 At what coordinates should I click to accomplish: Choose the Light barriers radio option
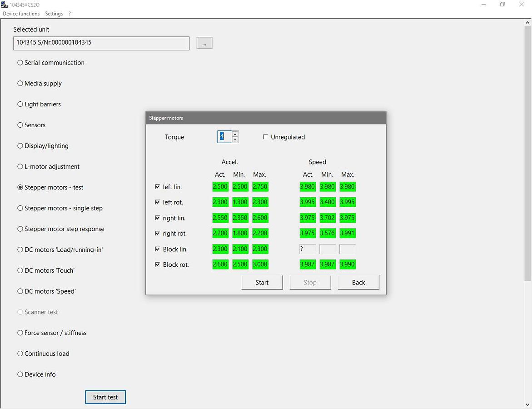coord(20,105)
